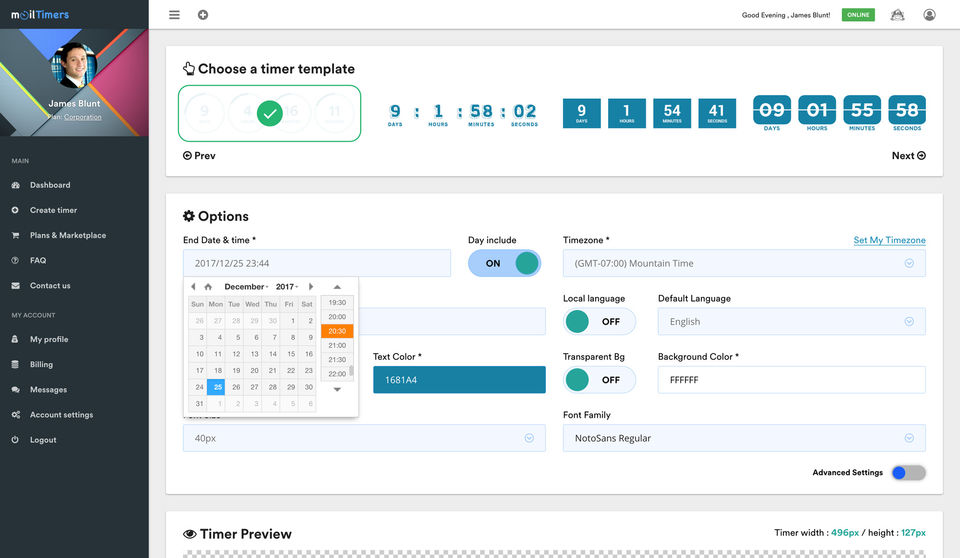Select December 31 in the calendar
Image resolution: width=960 pixels, height=558 pixels.
coord(199,404)
